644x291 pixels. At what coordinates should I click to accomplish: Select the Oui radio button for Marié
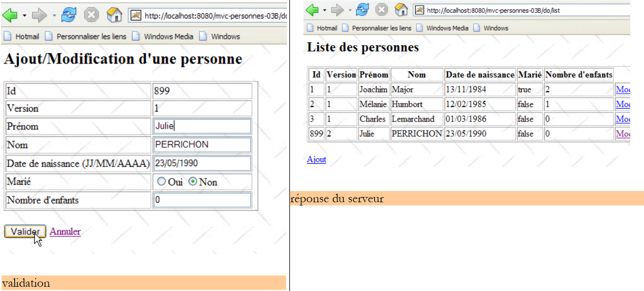162,182
